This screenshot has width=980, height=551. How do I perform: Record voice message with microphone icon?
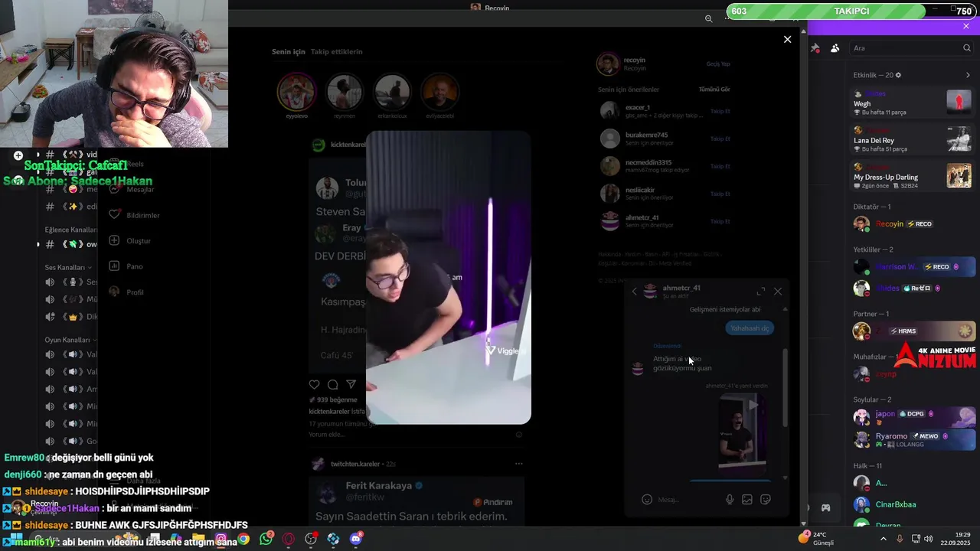point(730,500)
